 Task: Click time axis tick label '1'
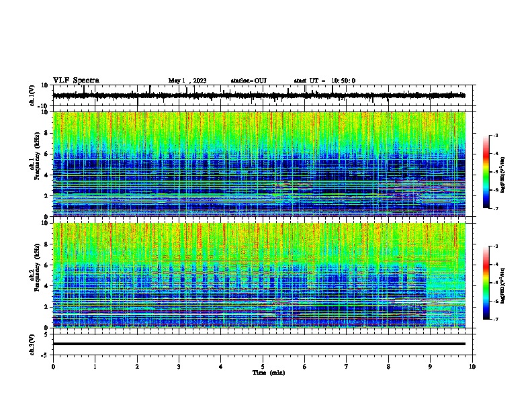pyautogui.click(x=95, y=367)
